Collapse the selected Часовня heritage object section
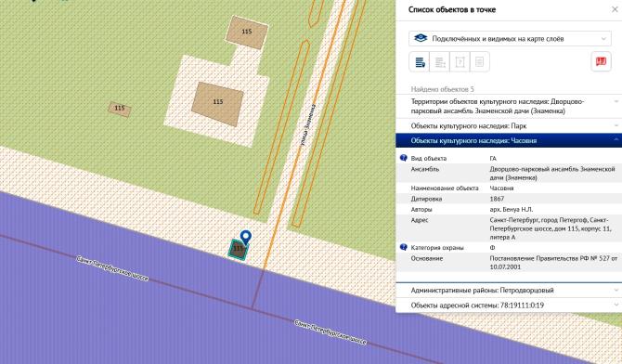This screenshot has height=364, width=622. pos(509,140)
